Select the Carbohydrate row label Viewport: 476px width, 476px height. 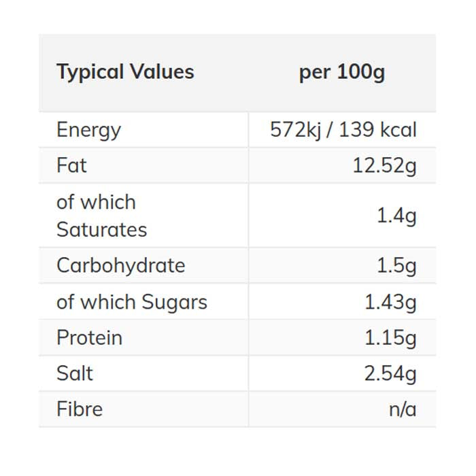click(x=120, y=265)
